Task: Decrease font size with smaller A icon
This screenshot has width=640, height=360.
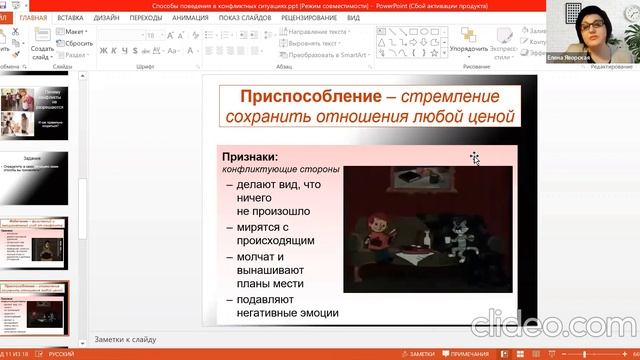Action: click(181, 36)
